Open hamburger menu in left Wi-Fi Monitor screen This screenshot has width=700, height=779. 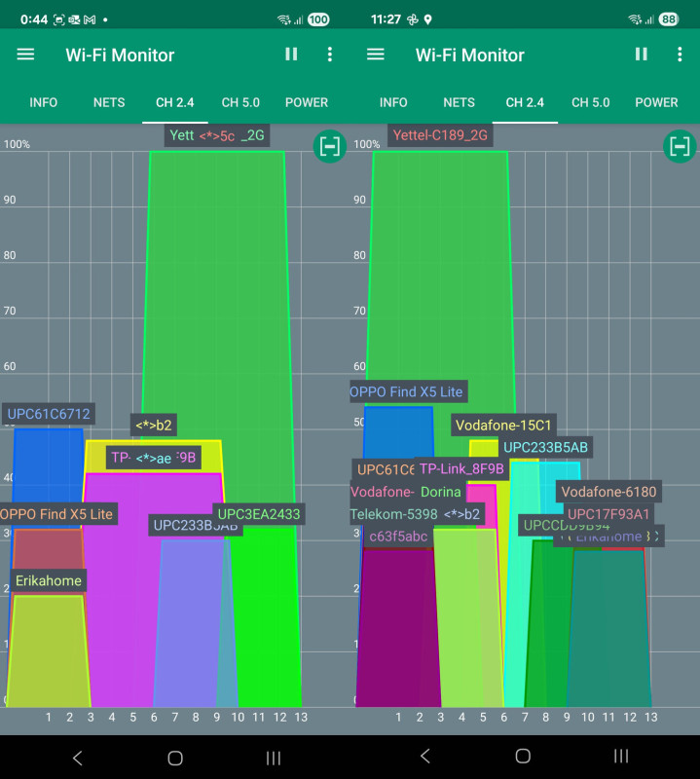coord(25,55)
